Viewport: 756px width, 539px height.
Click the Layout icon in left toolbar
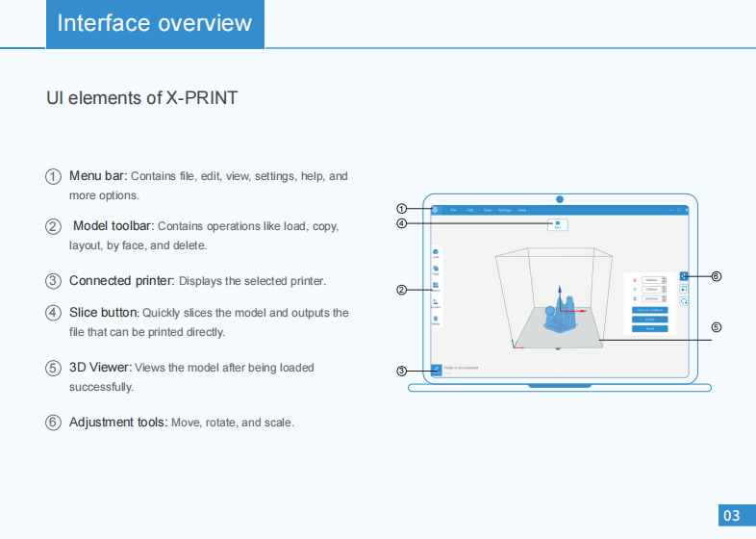point(436,287)
